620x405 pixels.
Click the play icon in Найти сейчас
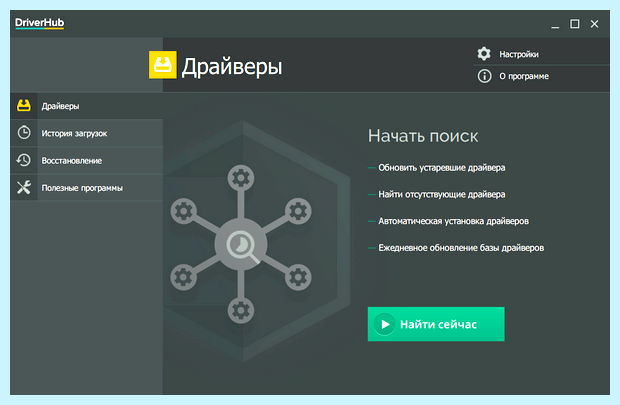tap(385, 324)
